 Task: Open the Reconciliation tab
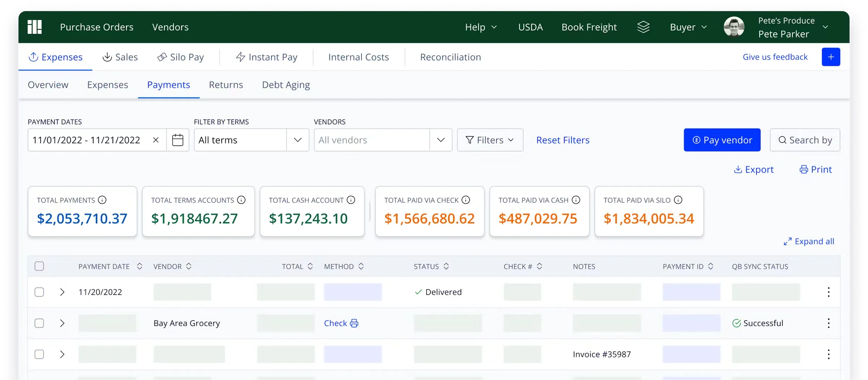pos(450,57)
